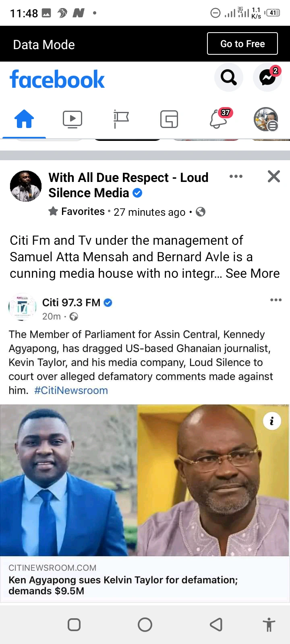290x644 pixels.
Task: Open the News feed tab icon
Action: pos(169,120)
